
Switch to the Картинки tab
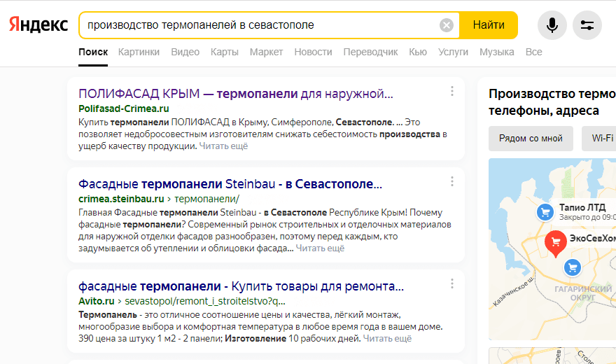139,52
